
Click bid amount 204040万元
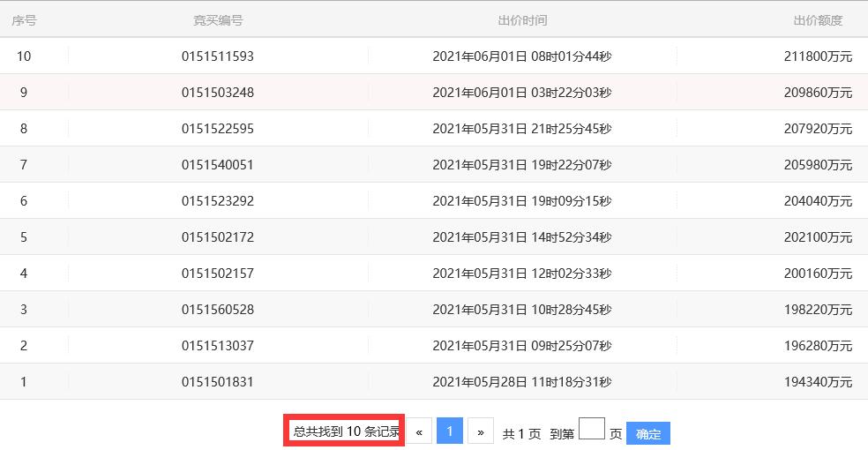tap(818, 201)
